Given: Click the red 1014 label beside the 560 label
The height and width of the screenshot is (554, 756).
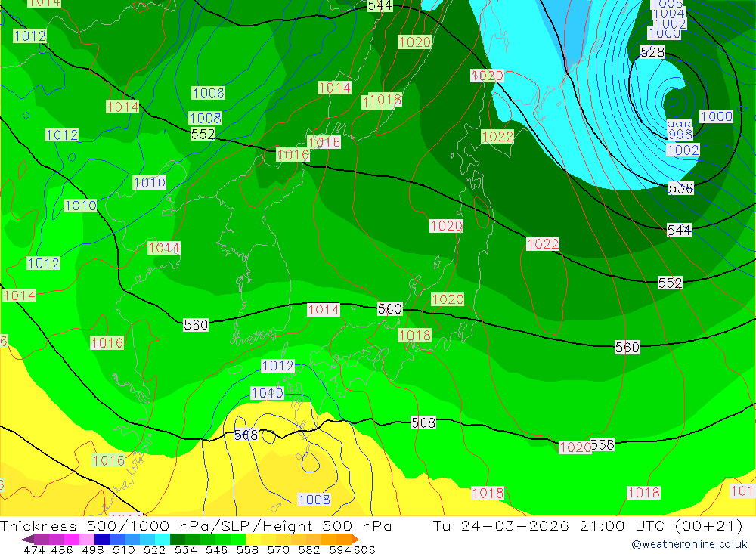Looking at the screenshot, I should (324, 310).
